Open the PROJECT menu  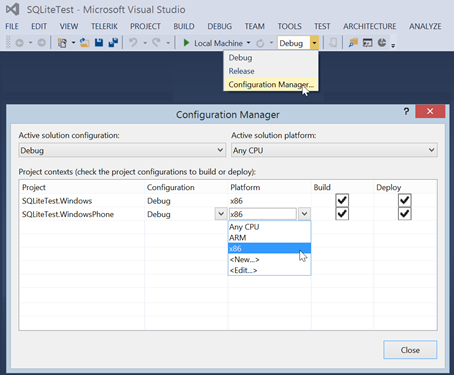[145, 26]
